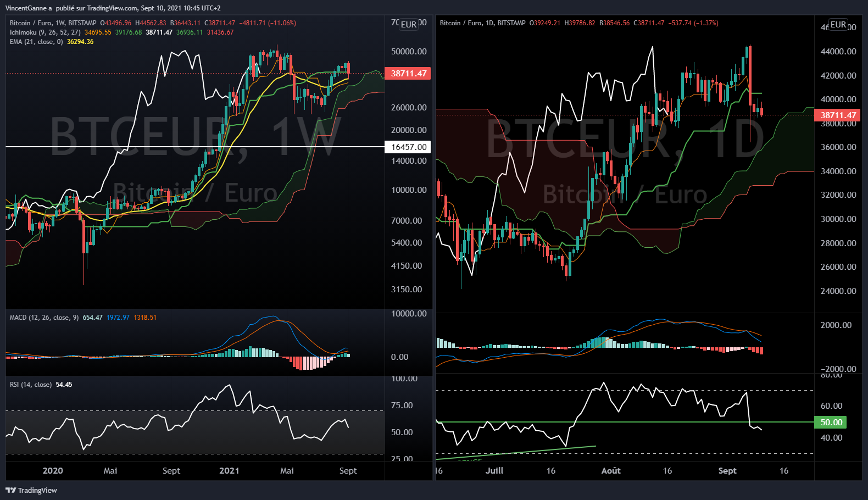Click the 2021 label on weekly time axis
This screenshot has width=868, height=500.
[229, 471]
